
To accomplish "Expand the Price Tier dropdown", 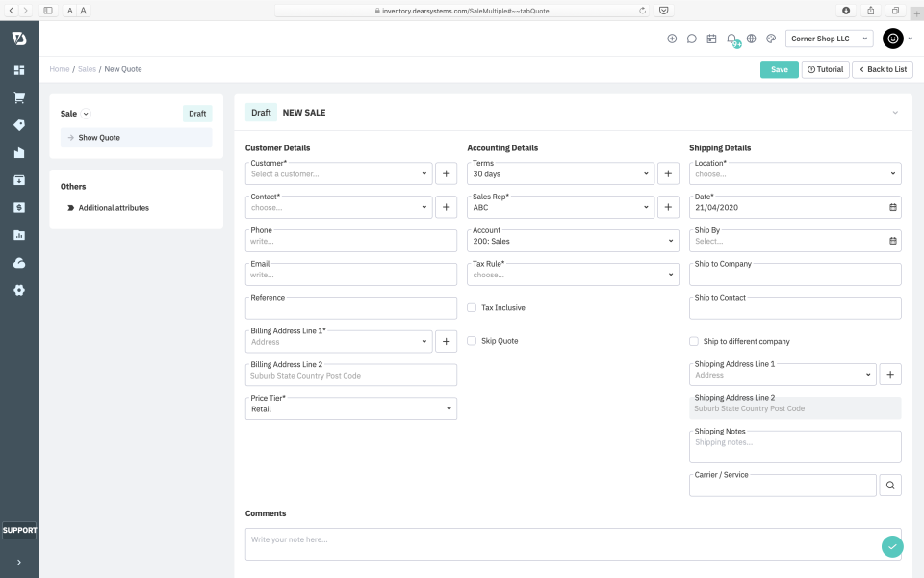I will [x=350, y=408].
